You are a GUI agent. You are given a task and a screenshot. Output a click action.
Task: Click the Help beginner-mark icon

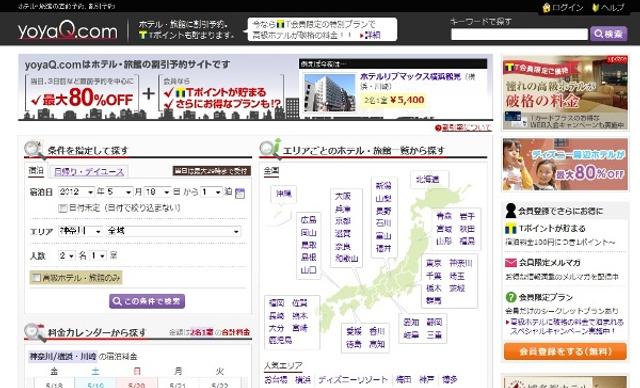coord(596,7)
